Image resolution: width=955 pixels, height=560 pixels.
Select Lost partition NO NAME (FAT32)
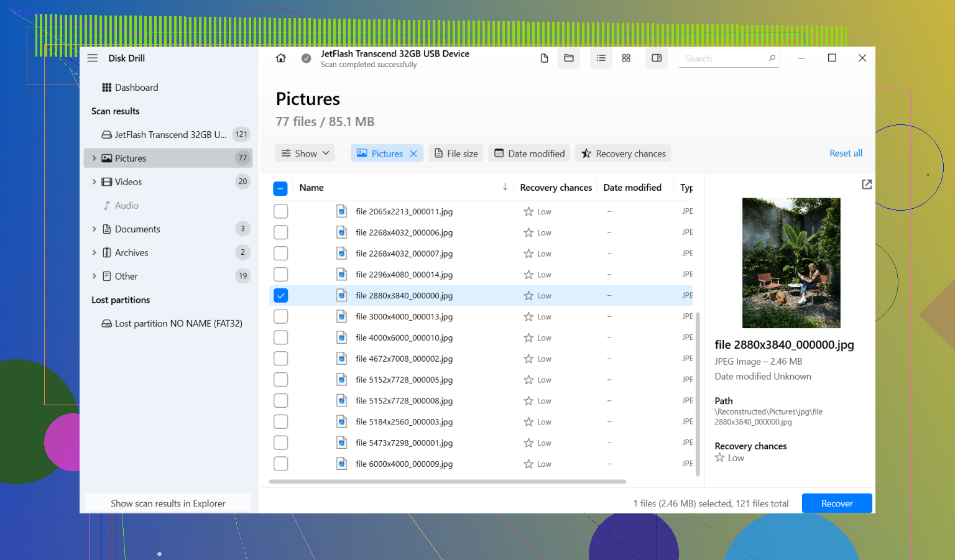(x=172, y=324)
